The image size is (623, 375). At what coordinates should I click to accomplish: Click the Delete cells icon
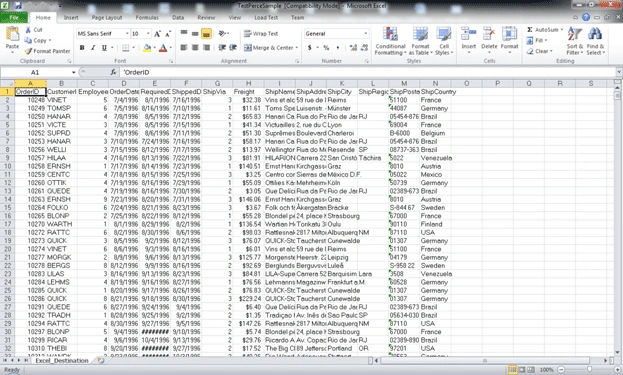[x=489, y=35]
